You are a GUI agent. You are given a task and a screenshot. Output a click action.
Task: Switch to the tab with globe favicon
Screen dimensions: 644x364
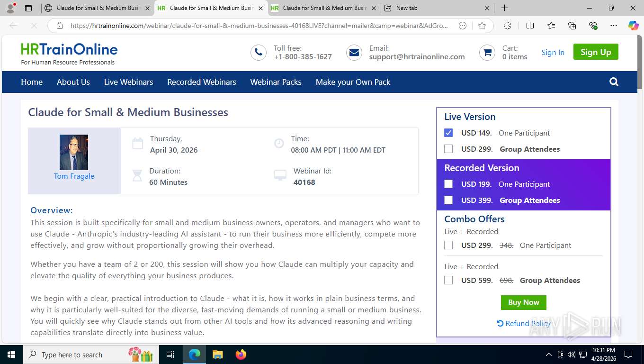97,8
